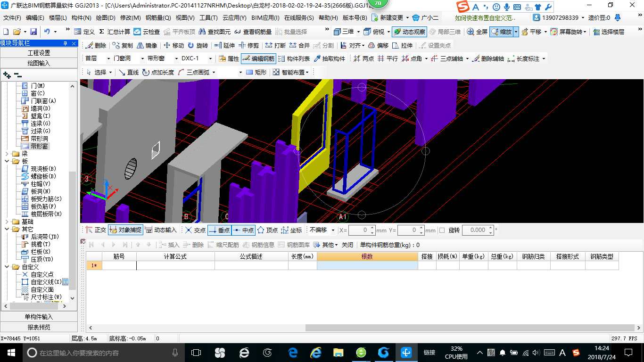This screenshot has width=644, height=362.
Task: Toggle 中点 midpoint snap
Action: (x=243, y=230)
